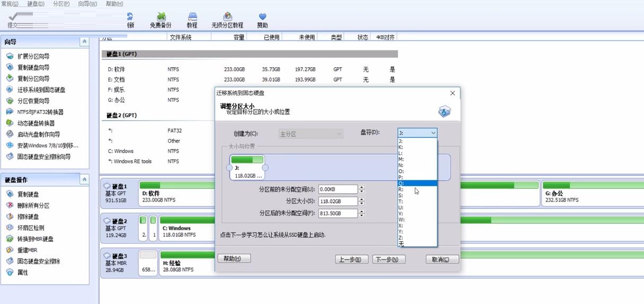Collapse the 硬盘操作 sidebar panel

point(84,180)
